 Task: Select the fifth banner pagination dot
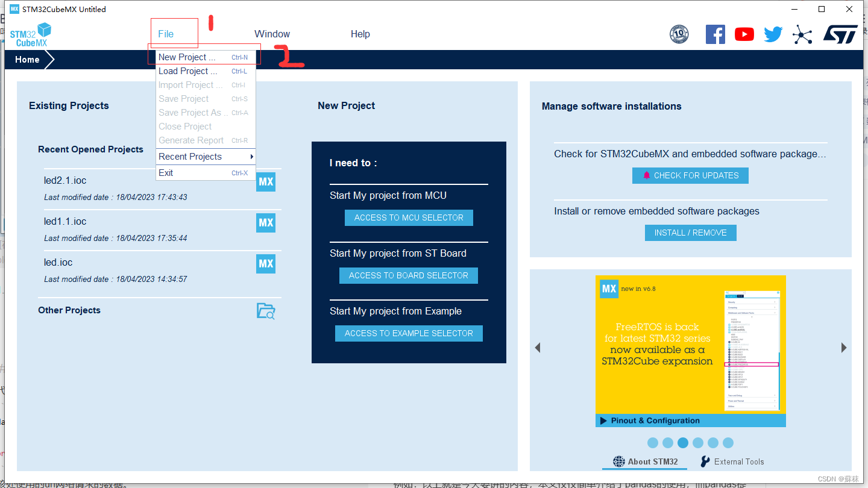[x=713, y=443]
